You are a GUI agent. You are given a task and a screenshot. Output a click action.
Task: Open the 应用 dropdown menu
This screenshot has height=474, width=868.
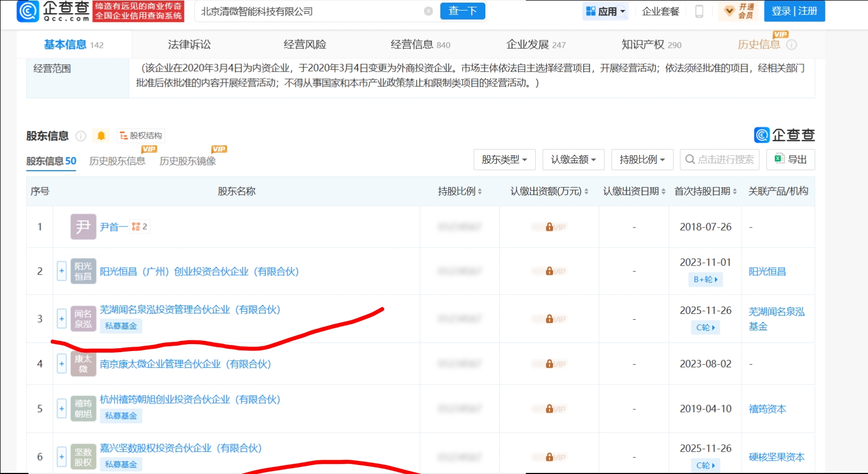tap(606, 11)
